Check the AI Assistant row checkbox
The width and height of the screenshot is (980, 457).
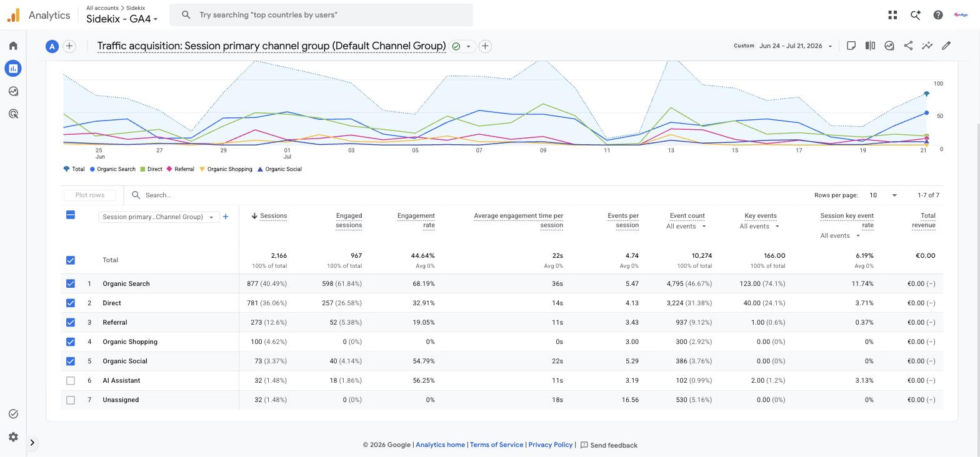click(71, 381)
